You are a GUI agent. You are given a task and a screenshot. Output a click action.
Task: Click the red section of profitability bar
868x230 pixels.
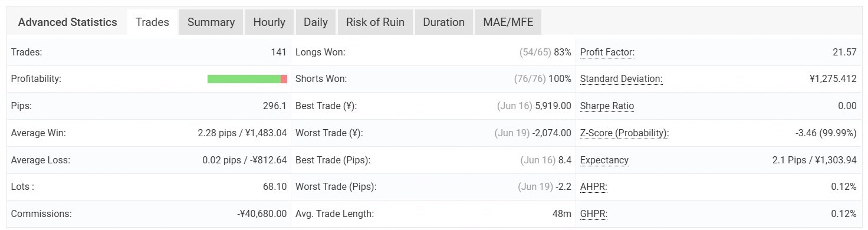[x=284, y=79]
